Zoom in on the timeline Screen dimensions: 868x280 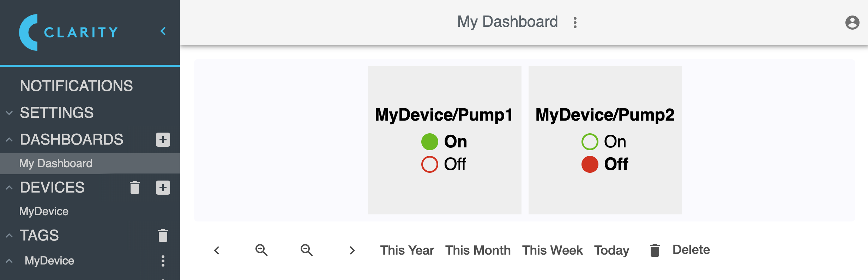pos(261,250)
